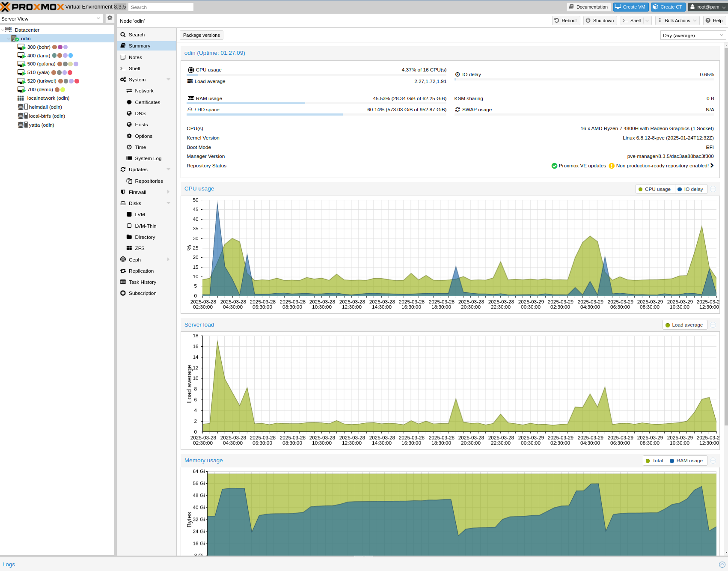
Task: Click the shield icon next to Firewall
Action: click(123, 192)
